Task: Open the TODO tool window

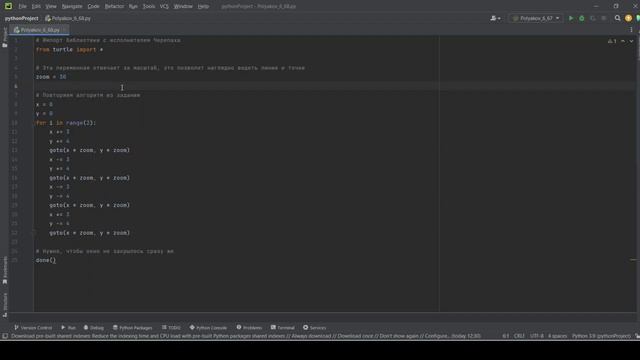Action: tap(171, 328)
